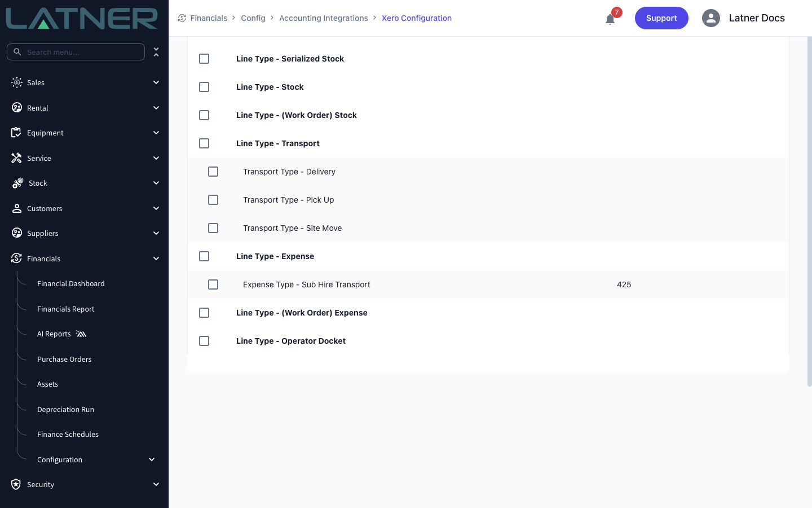This screenshot has height=508, width=812.
Task: Enable the Transport Type - Delivery checkbox
Action: click(213, 172)
